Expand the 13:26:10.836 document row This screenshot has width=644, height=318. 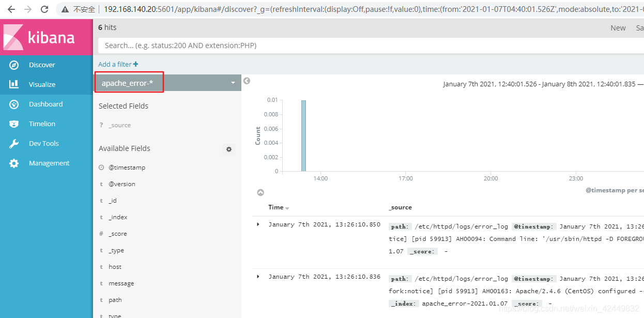[x=258, y=277]
